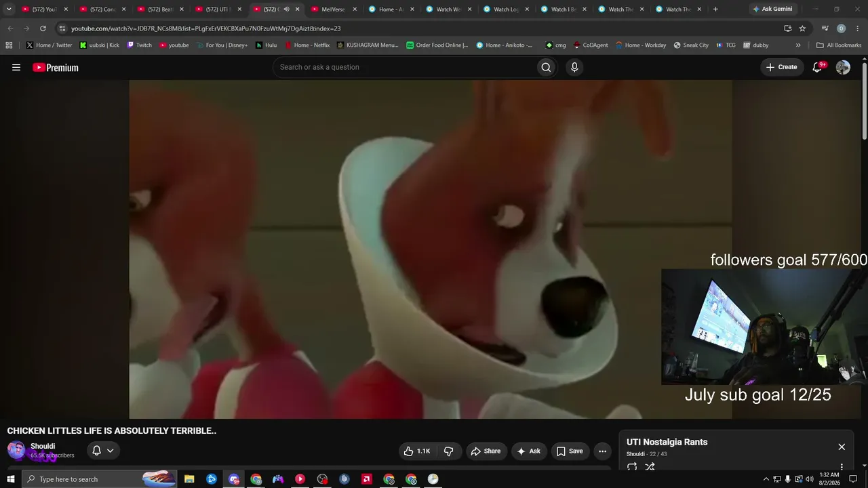The width and height of the screenshot is (868, 488).
Task: Show hidden system tray icons
Action: tap(766, 479)
